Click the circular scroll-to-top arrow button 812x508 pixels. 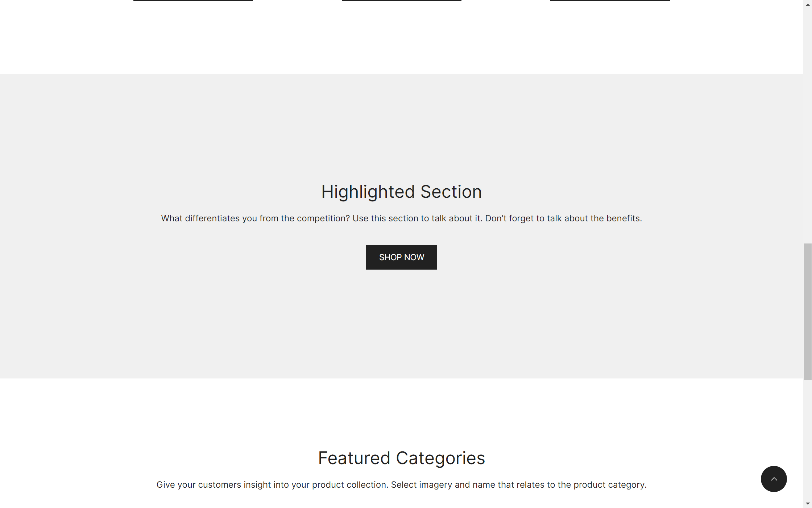pyautogui.click(x=774, y=479)
